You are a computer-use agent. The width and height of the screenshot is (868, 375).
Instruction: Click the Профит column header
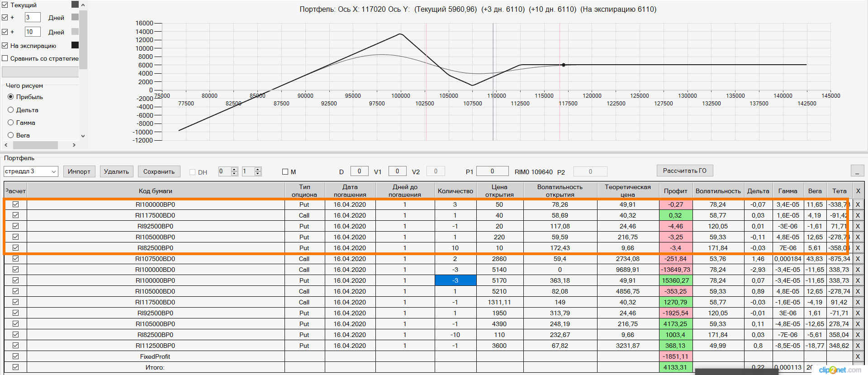pyautogui.click(x=676, y=191)
